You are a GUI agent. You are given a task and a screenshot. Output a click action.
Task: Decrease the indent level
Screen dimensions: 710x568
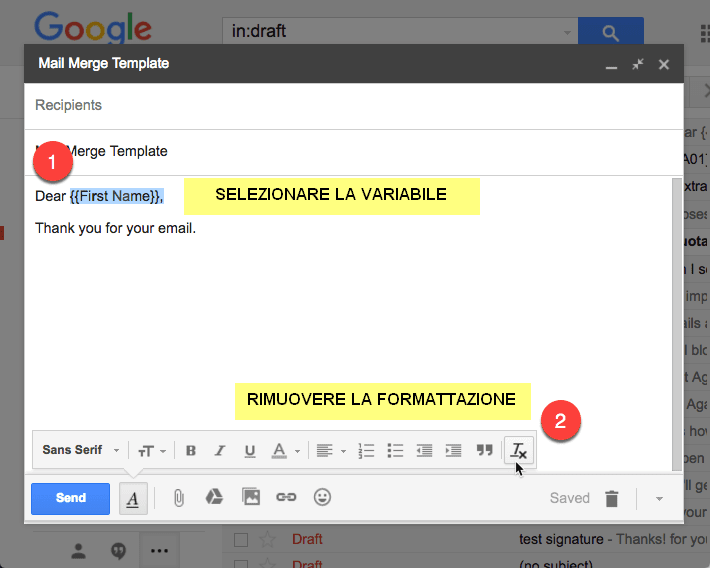click(424, 450)
